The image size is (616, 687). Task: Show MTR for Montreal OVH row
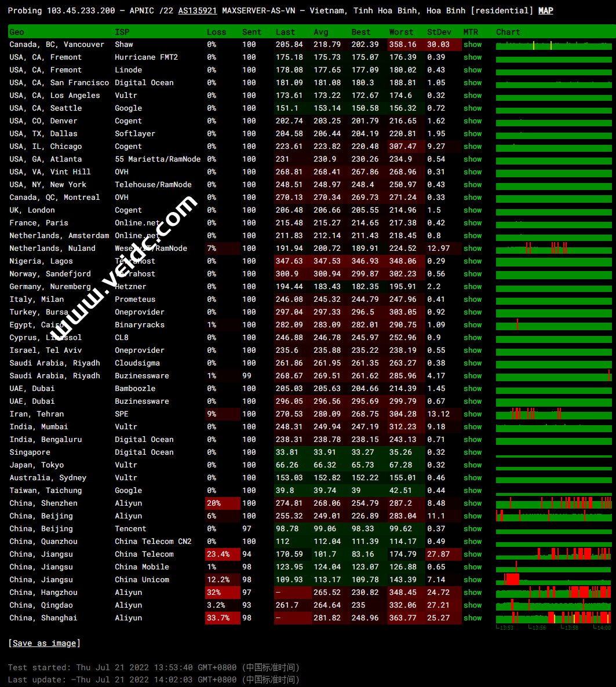(473, 197)
